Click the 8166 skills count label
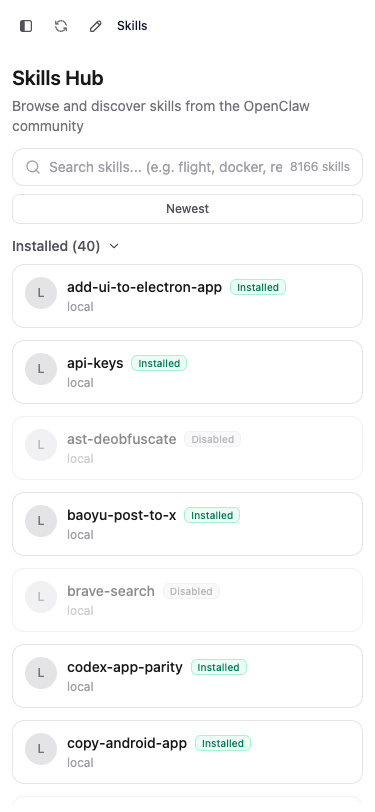 pos(320,167)
